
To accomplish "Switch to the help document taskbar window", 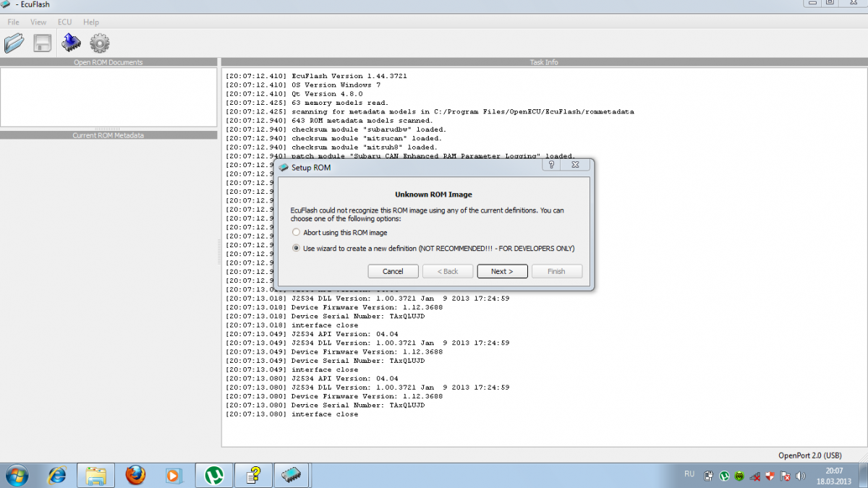I will (x=253, y=475).
